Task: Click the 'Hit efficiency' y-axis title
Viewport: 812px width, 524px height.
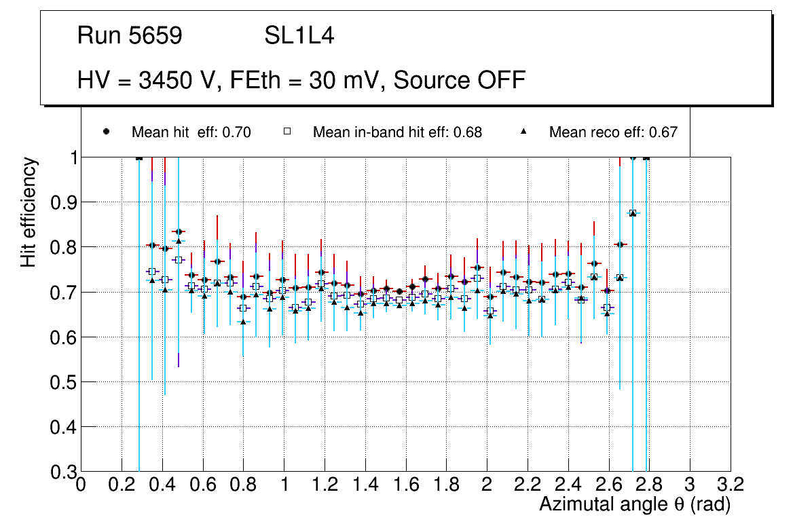Action: 29,212
